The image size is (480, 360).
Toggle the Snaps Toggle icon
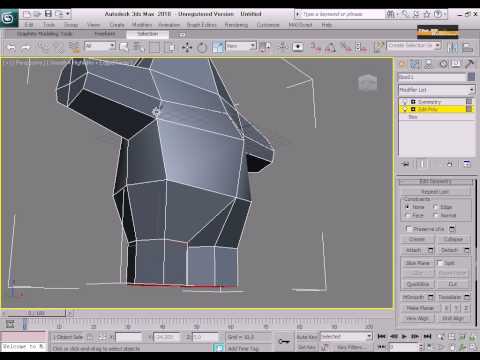pyautogui.click(x=314, y=47)
